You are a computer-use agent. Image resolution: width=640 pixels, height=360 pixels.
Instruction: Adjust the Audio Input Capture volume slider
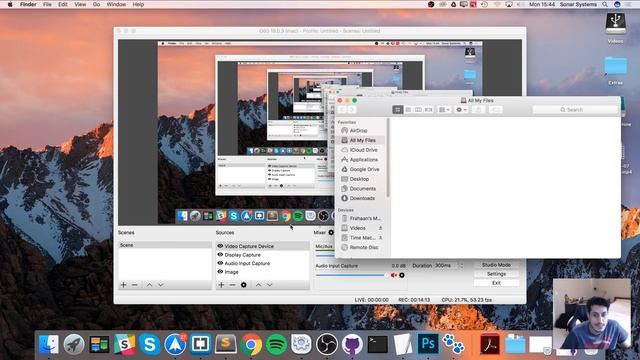tap(351, 275)
